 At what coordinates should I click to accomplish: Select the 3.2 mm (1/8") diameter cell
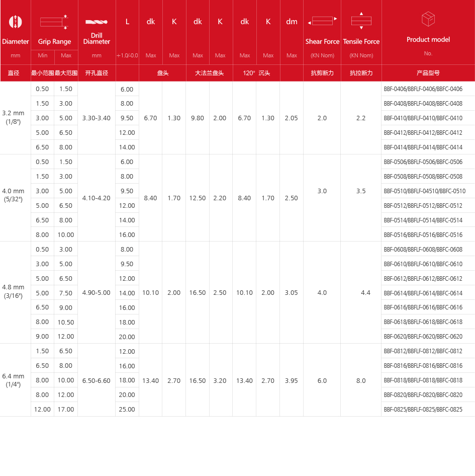point(13,117)
